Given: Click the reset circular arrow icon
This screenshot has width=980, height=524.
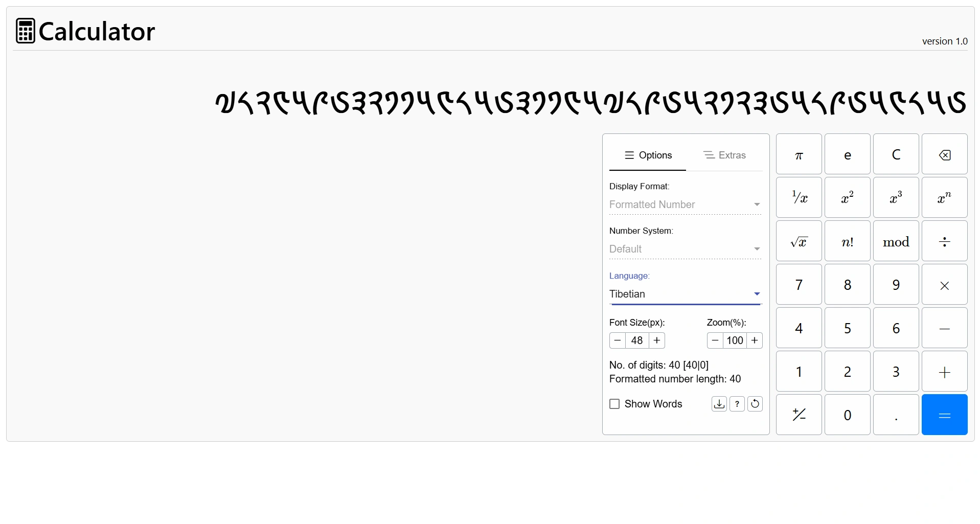Looking at the screenshot, I should click(x=755, y=404).
